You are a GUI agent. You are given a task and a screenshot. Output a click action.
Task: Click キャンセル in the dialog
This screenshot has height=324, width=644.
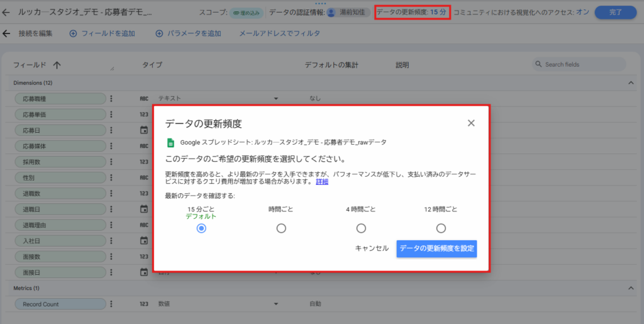pyautogui.click(x=372, y=249)
